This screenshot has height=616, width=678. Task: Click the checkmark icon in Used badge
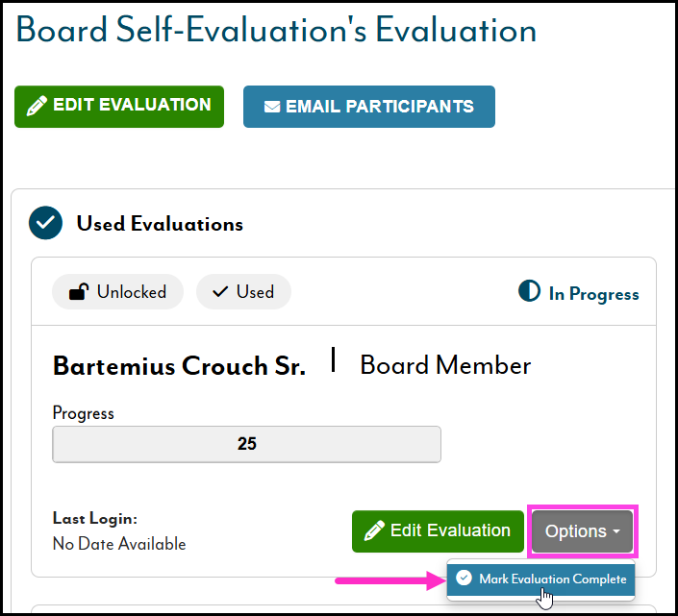click(219, 291)
